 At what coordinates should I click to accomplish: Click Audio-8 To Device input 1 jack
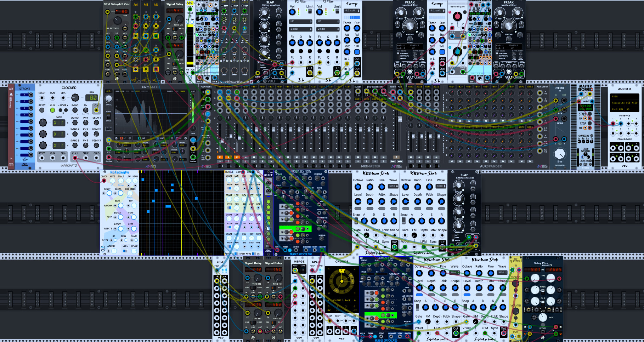point(613,123)
